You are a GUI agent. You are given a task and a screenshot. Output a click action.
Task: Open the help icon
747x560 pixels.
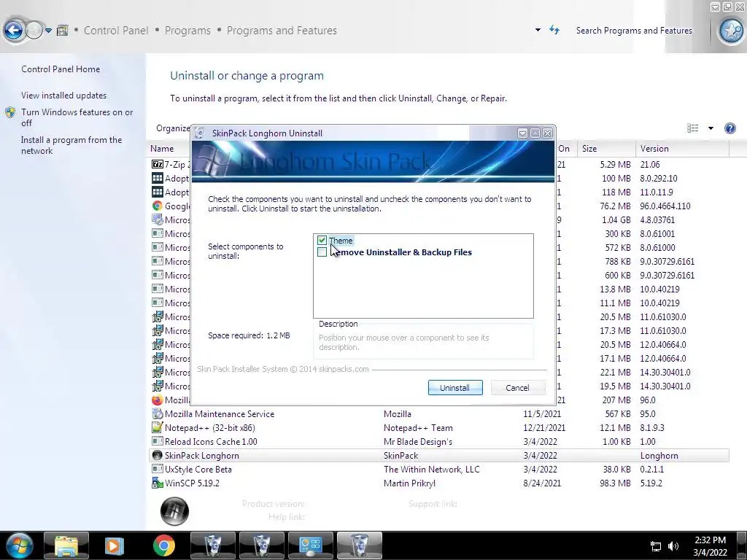(x=729, y=128)
